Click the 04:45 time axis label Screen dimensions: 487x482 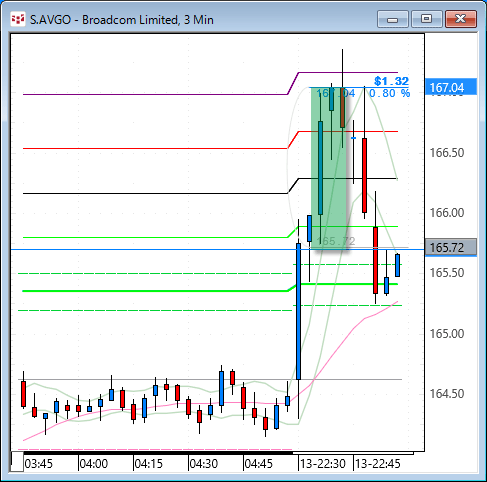(259, 464)
